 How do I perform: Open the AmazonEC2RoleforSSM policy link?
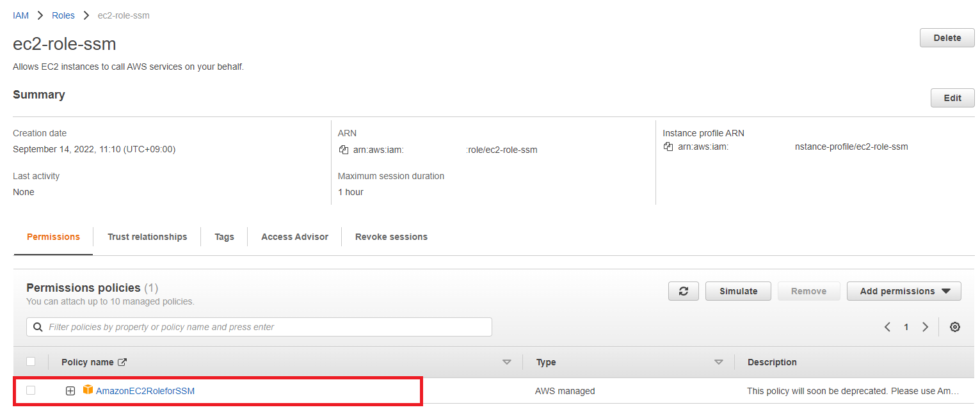[145, 391]
